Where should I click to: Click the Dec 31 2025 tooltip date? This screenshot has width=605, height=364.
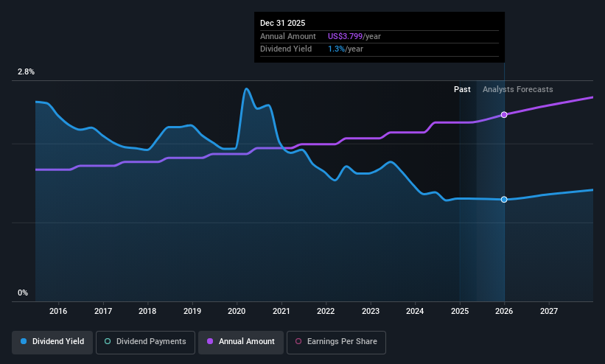tap(282, 23)
